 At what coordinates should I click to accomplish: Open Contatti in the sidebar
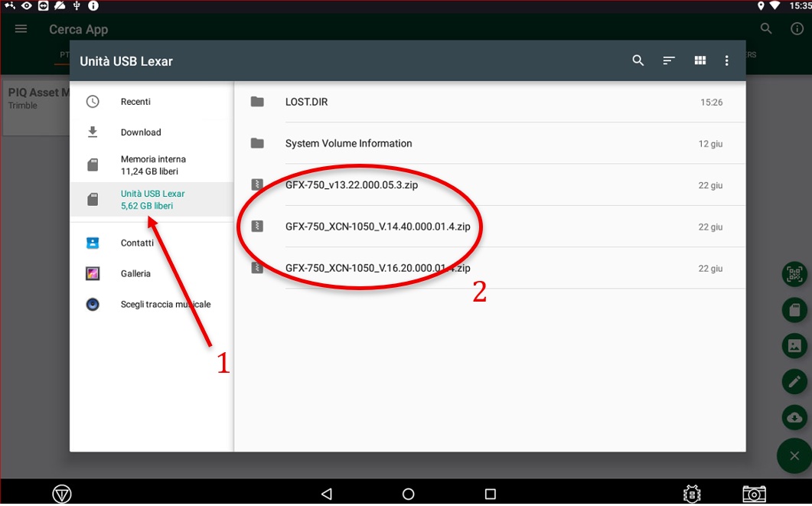click(152, 243)
